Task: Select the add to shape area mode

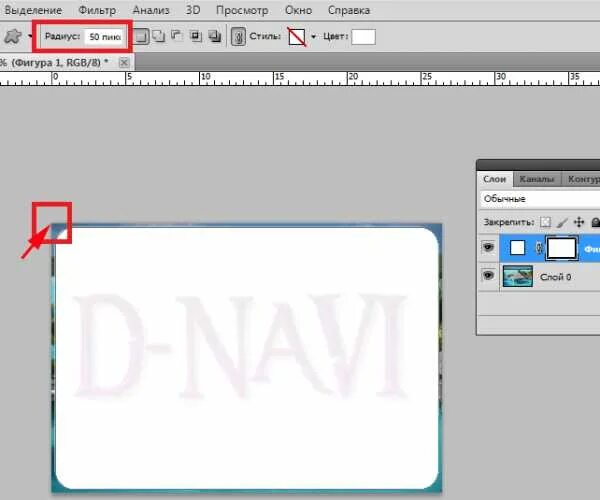Action: [158, 36]
